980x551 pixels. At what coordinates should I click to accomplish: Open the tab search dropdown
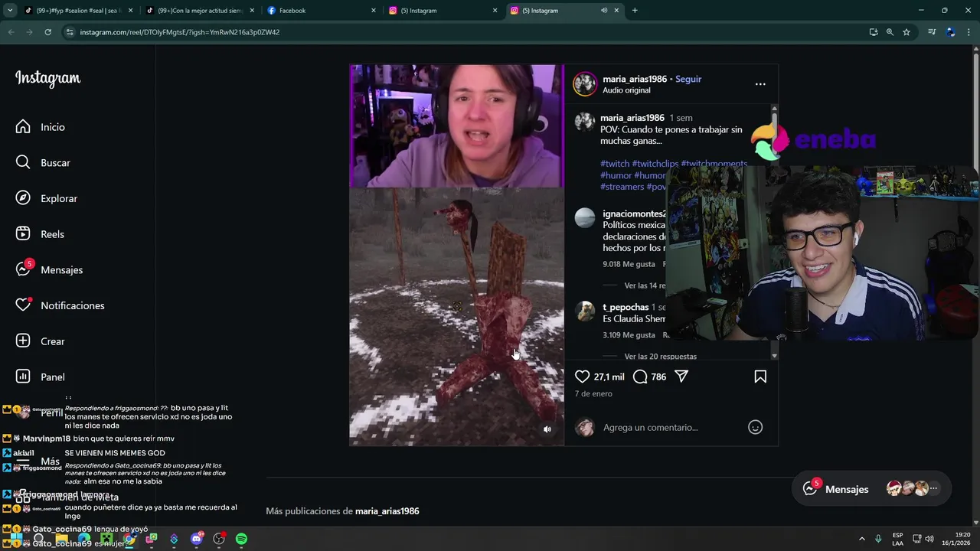[10, 11]
